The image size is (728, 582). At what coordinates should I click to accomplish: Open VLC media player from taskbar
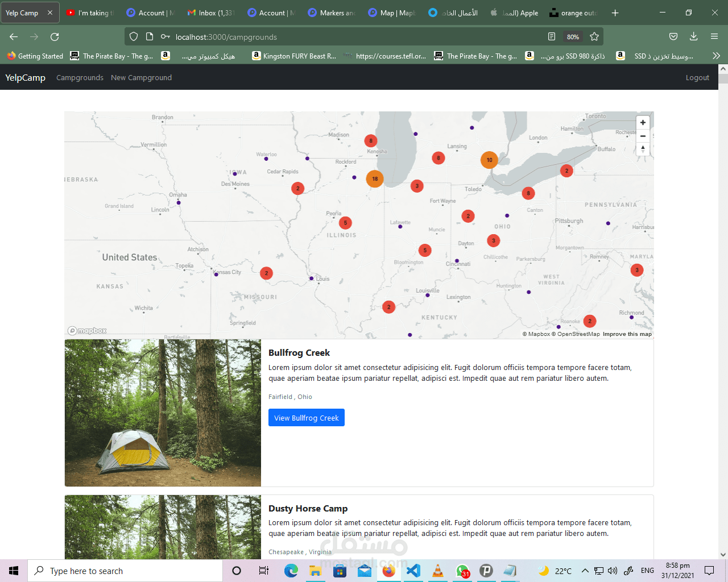(x=438, y=571)
